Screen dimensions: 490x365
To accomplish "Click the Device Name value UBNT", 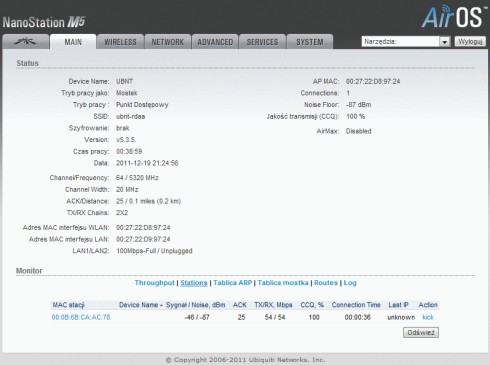I will (x=124, y=81).
